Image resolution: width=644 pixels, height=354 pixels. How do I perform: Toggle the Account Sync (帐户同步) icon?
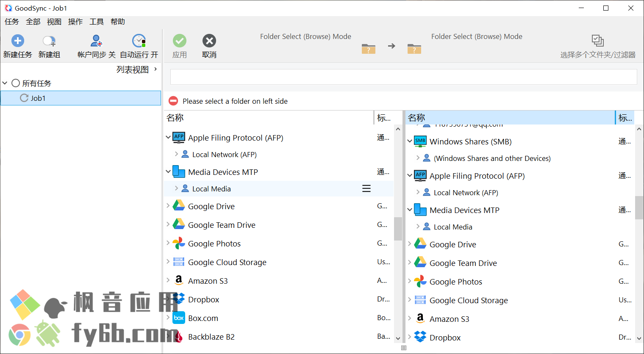click(96, 41)
